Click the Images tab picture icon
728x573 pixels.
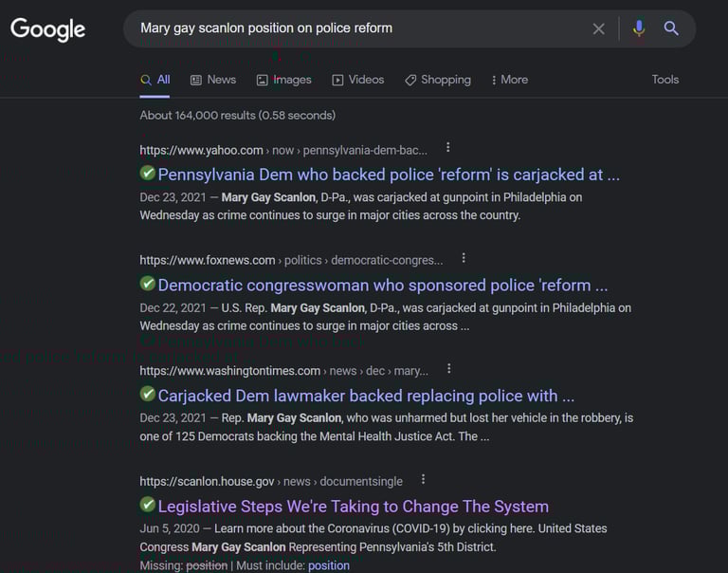pyautogui.click(x=263, y=81)
